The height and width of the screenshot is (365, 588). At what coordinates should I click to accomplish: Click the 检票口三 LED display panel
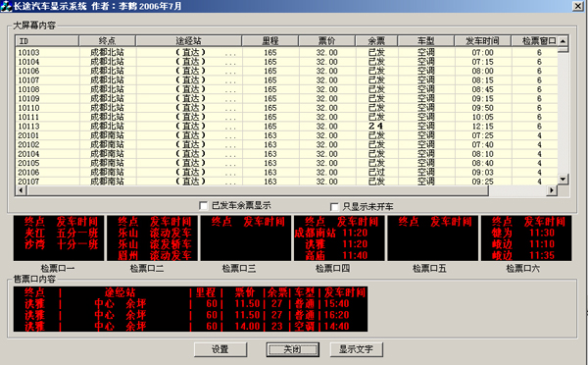246,238
